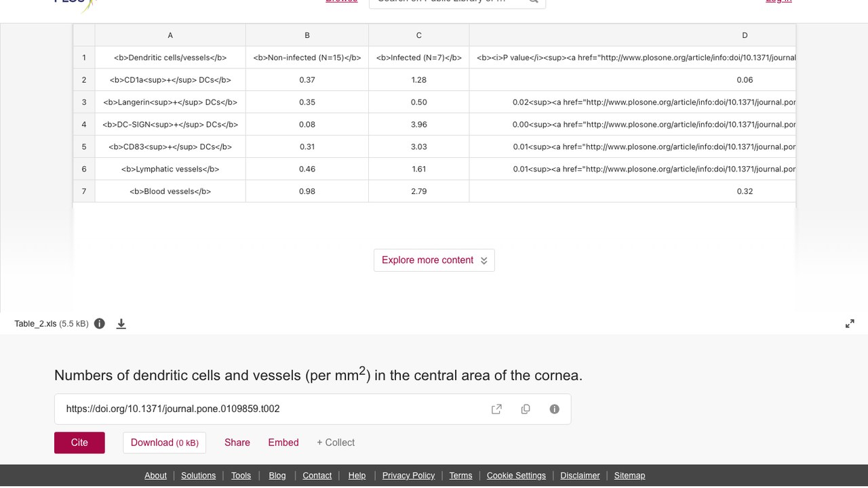Open the Blog footer link
The image size is (868, 488).
[277, 476]
